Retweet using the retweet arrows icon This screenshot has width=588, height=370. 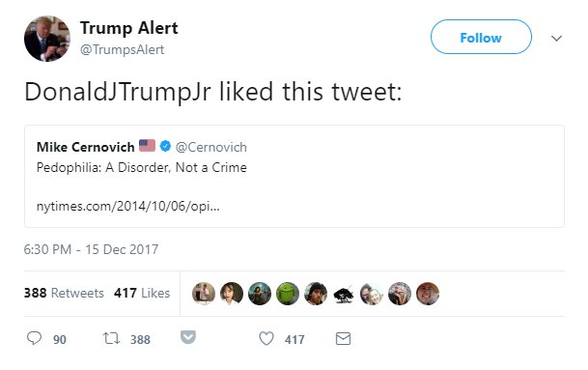click(x=111, y=338)
